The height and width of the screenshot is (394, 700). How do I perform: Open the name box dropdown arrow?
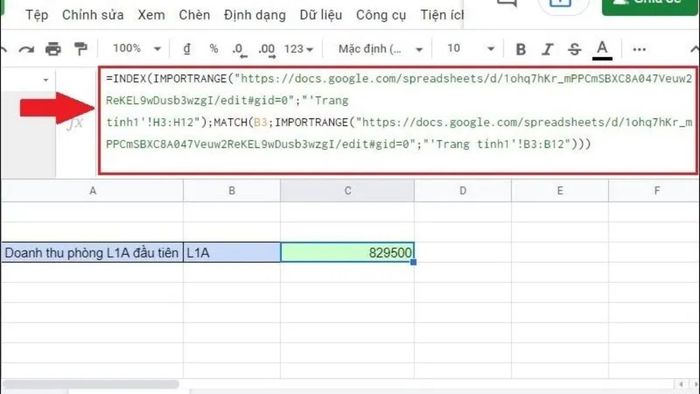[46, 80]
